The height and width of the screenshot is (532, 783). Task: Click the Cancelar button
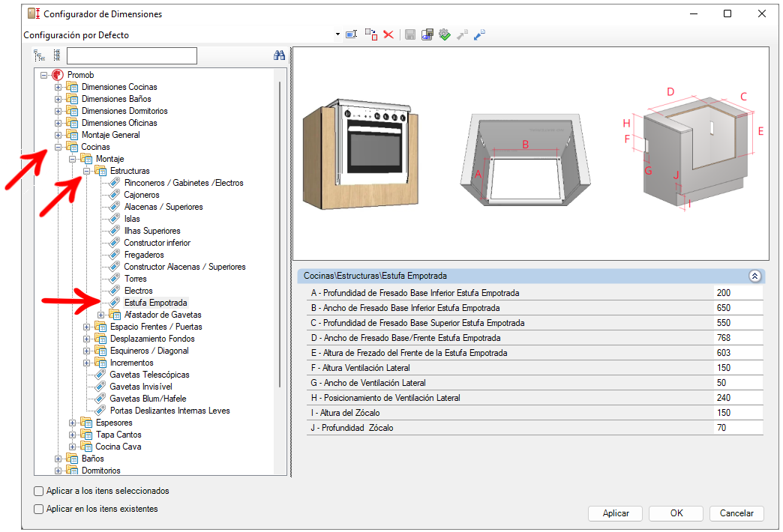click(x=736, y=513)
